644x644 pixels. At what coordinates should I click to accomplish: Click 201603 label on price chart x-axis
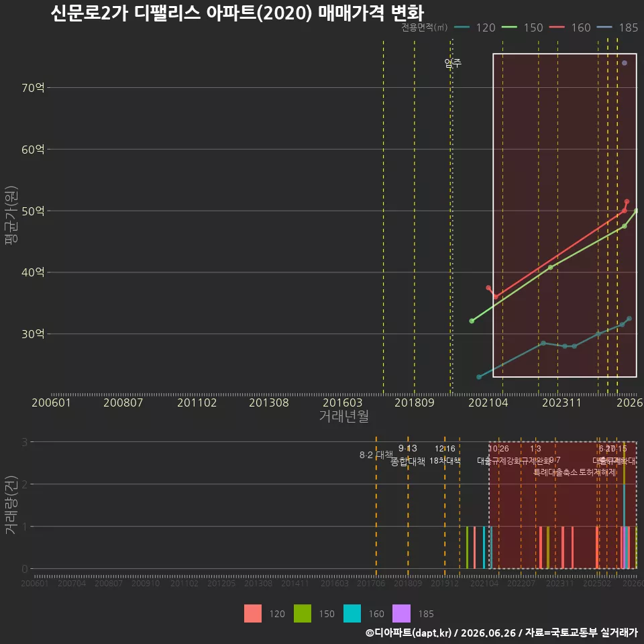(x=343, y=402)
